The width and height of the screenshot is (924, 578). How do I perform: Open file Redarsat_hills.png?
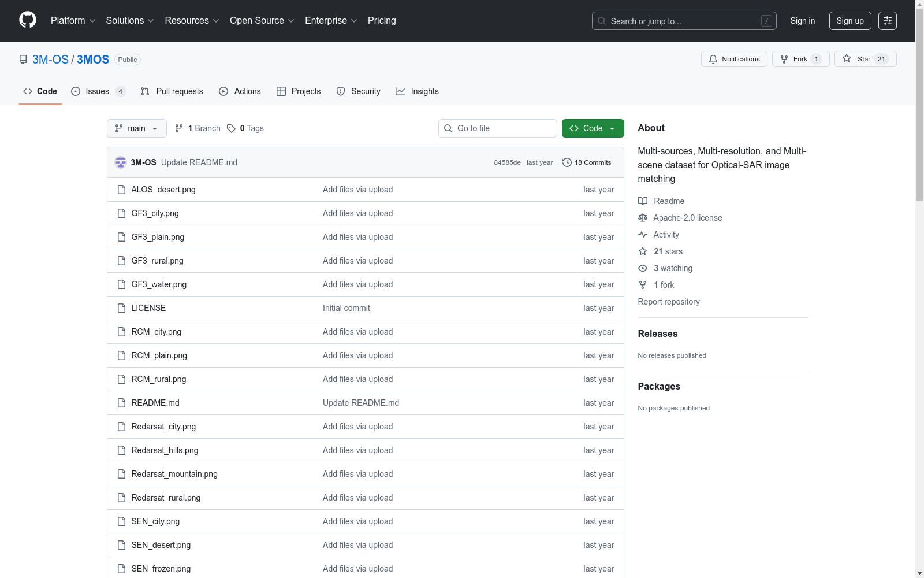point(165,450)
